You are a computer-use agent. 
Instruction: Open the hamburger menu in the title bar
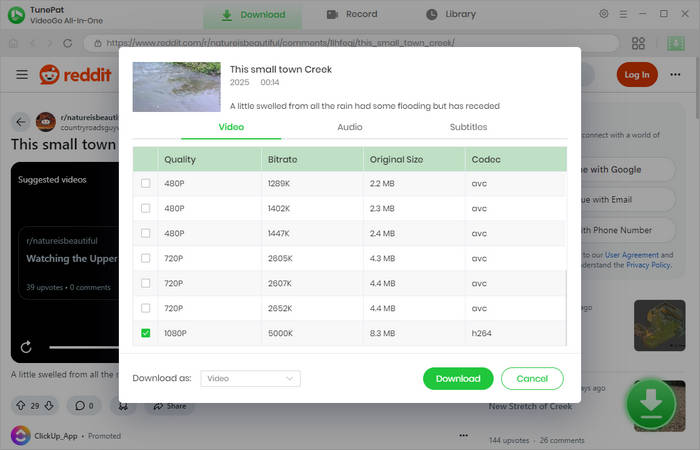tap(623, 14)
